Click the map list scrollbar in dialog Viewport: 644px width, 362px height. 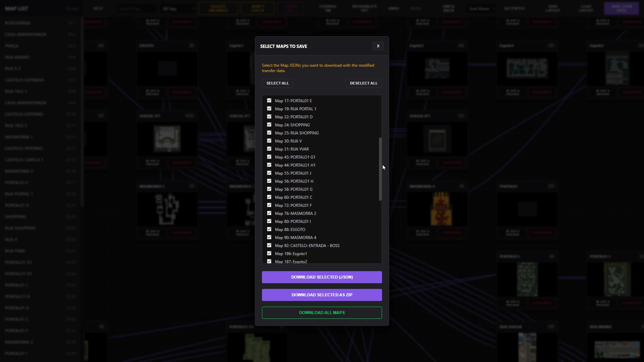point(380,169)
